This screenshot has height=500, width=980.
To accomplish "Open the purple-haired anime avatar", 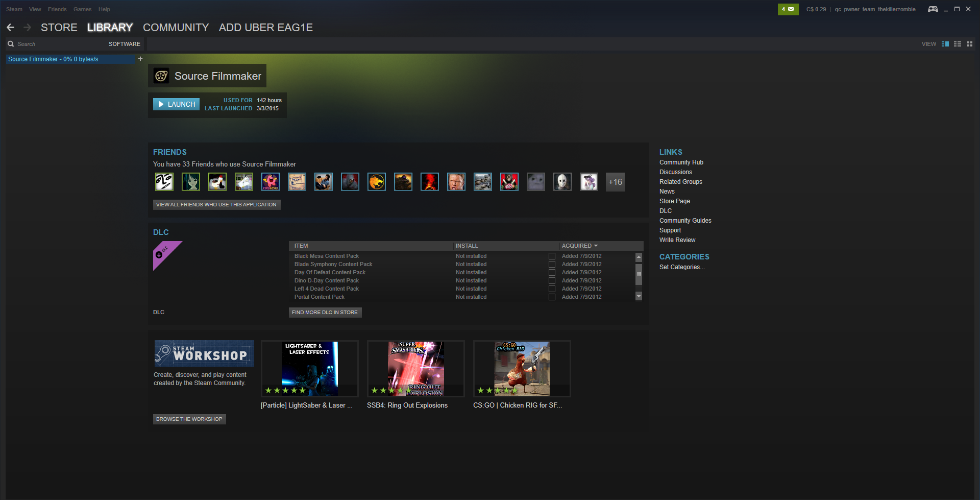I will click(589, 182).
